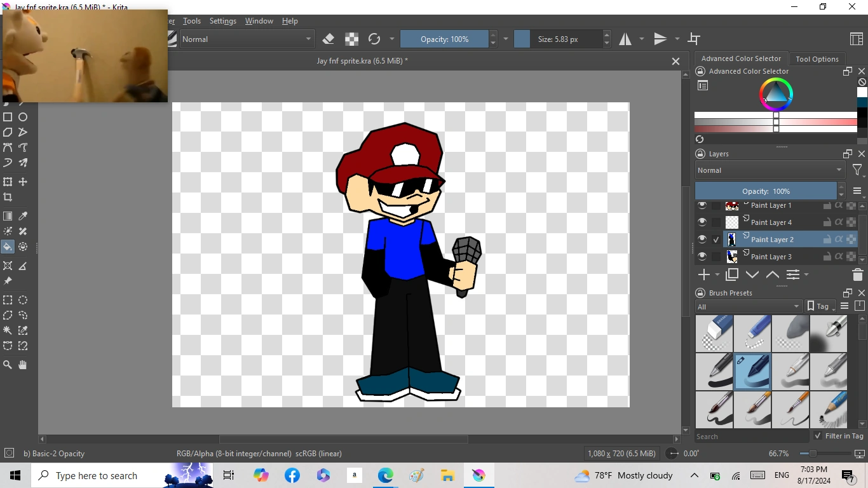Image resolution: width=868 pixels, height=488 pixels.
Task: Open the filter layers funnel in Layers panel
Action: [857, 170]
